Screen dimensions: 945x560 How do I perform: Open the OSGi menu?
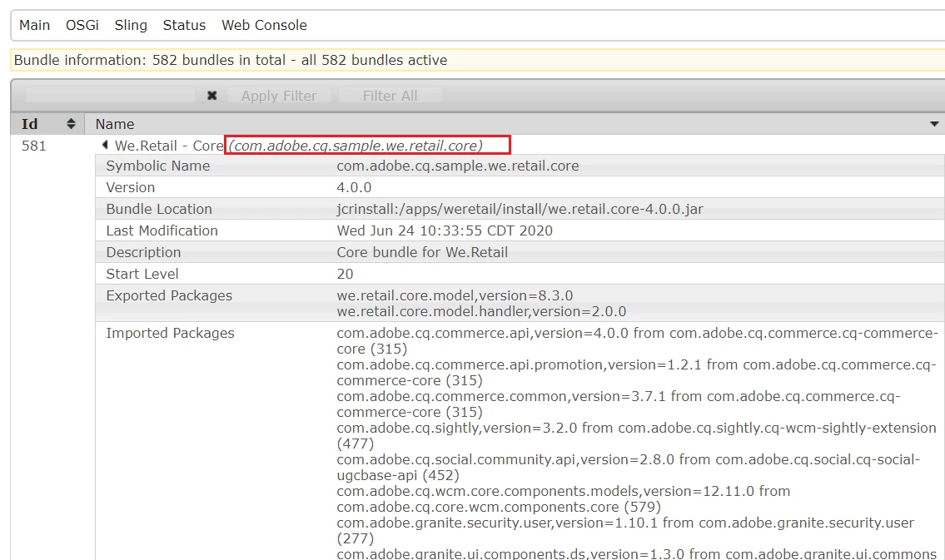pos(82,25)
